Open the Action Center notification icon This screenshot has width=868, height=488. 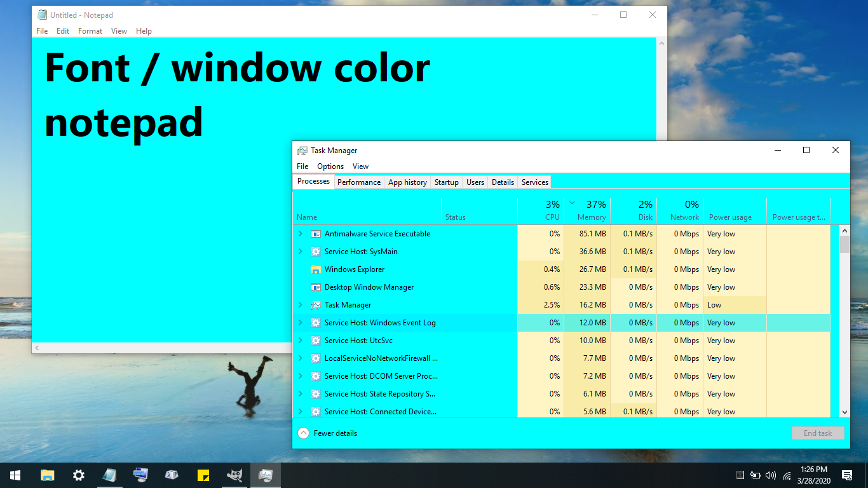click(x=848, y=475)
